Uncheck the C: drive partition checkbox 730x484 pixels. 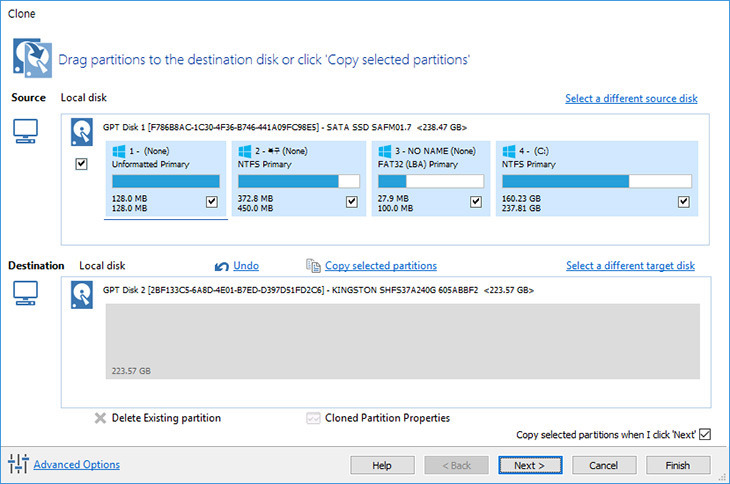click(x=683, y=202)
